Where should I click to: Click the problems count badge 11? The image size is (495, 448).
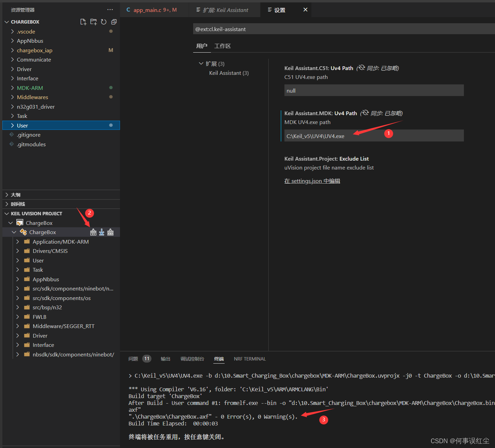(x=147, y=359)
